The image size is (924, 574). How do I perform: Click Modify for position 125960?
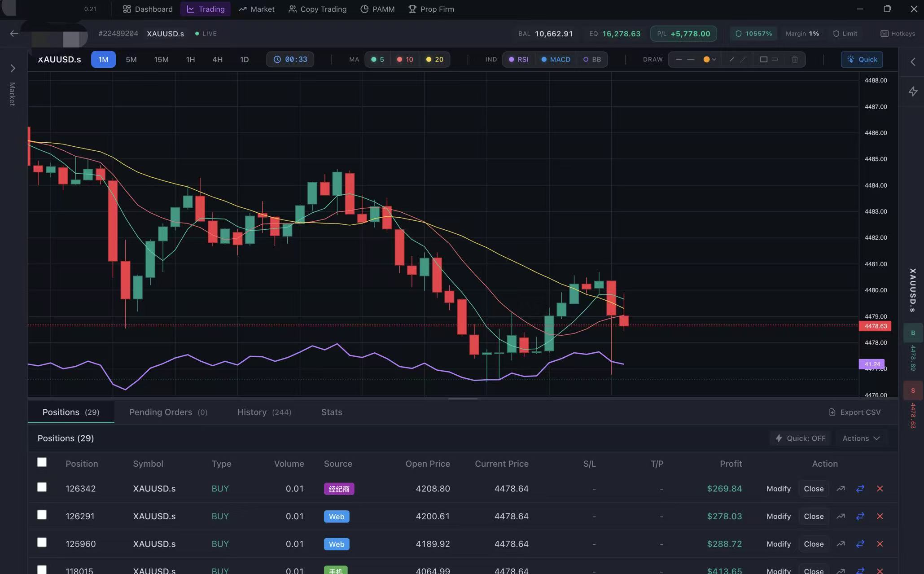779,544
